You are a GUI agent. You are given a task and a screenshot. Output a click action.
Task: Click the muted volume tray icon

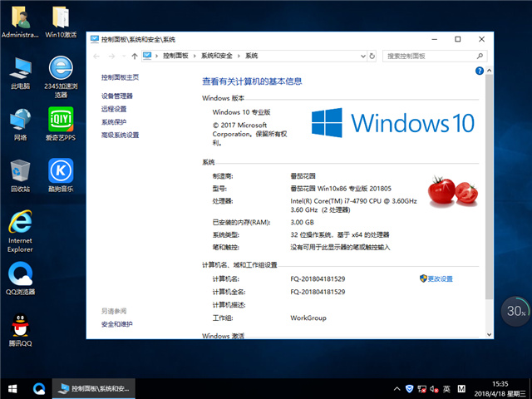click(x=434, y=389)
